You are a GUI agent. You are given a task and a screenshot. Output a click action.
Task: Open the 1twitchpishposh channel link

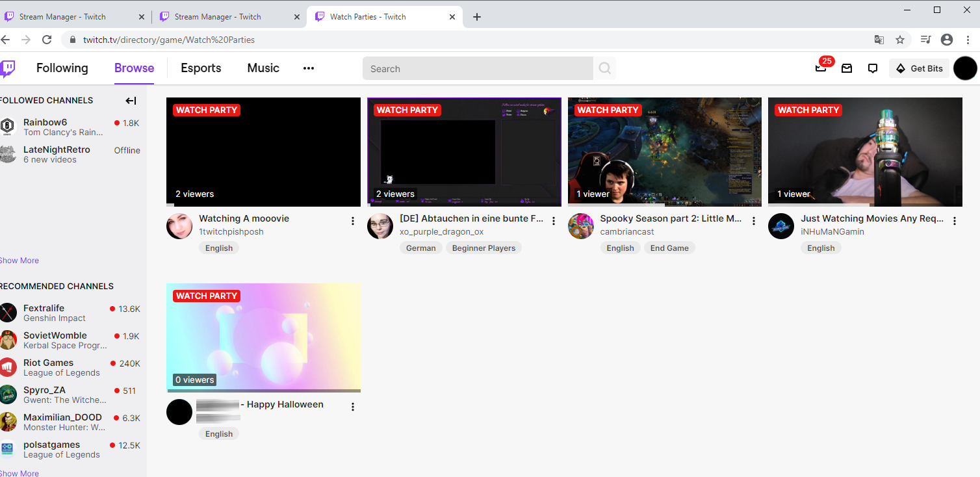click(231, 232)
